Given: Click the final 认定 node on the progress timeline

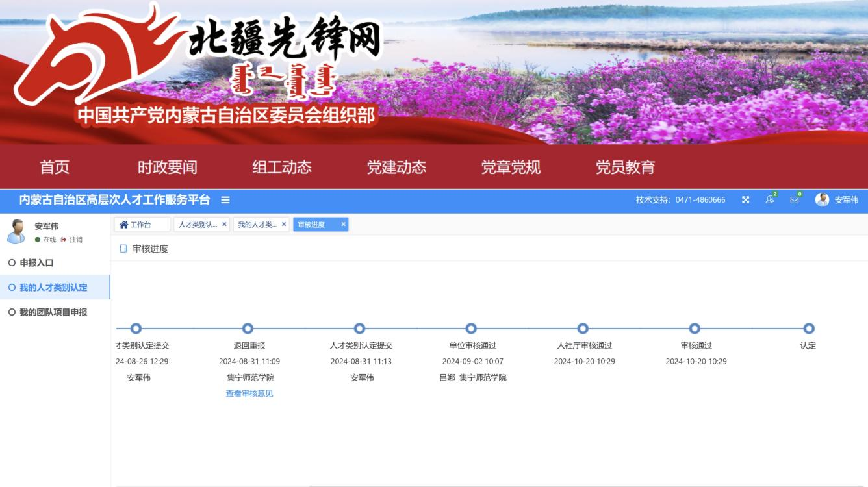Looking at the screenshot, I should coord(808,329).
